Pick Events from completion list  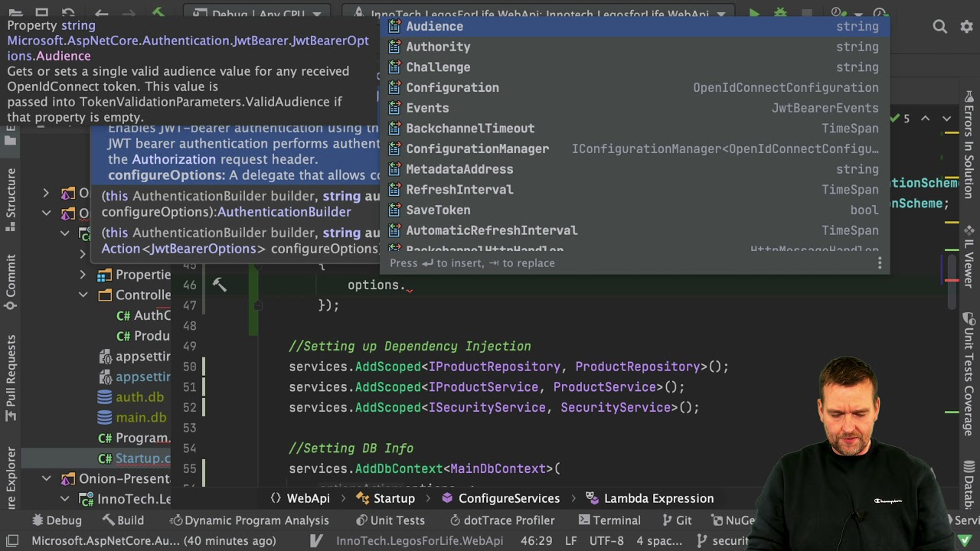coord(634,108)
